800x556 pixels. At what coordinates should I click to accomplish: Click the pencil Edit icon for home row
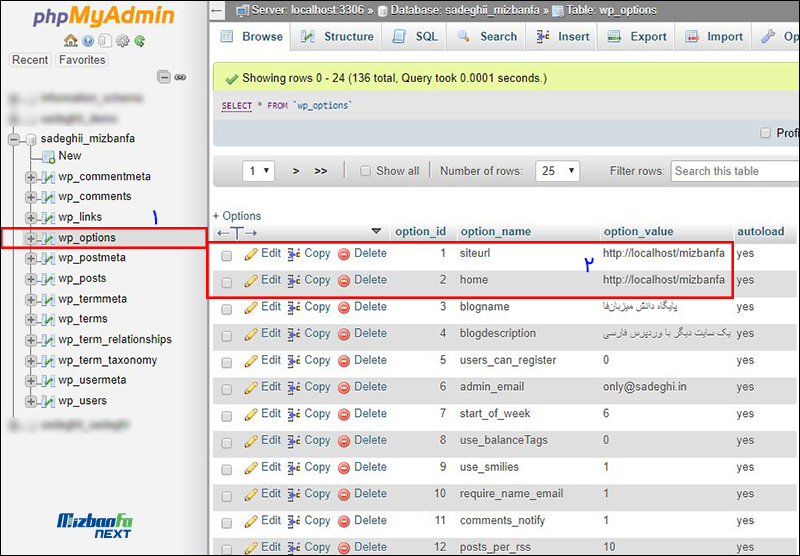pyautogui.click(x=251, y=280)
